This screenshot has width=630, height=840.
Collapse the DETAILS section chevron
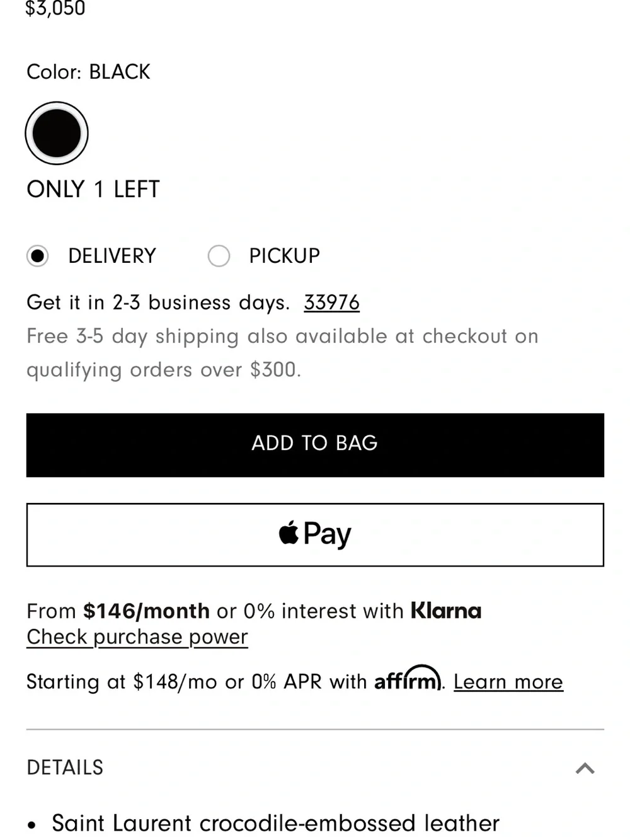tap(585, 768)
